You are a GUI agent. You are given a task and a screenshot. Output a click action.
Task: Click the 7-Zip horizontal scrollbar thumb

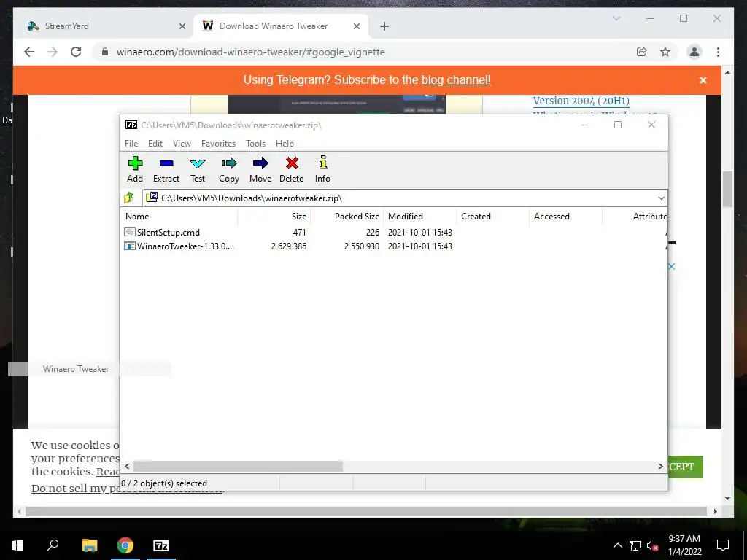point(238,466)
